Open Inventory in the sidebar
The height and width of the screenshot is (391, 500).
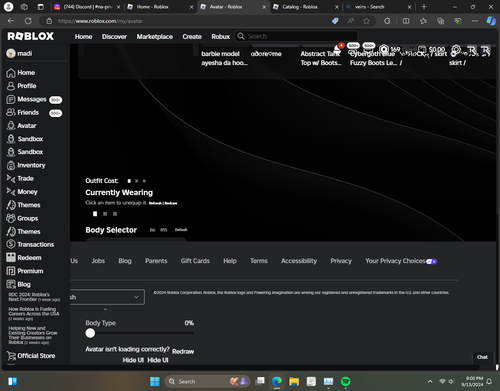26,165
